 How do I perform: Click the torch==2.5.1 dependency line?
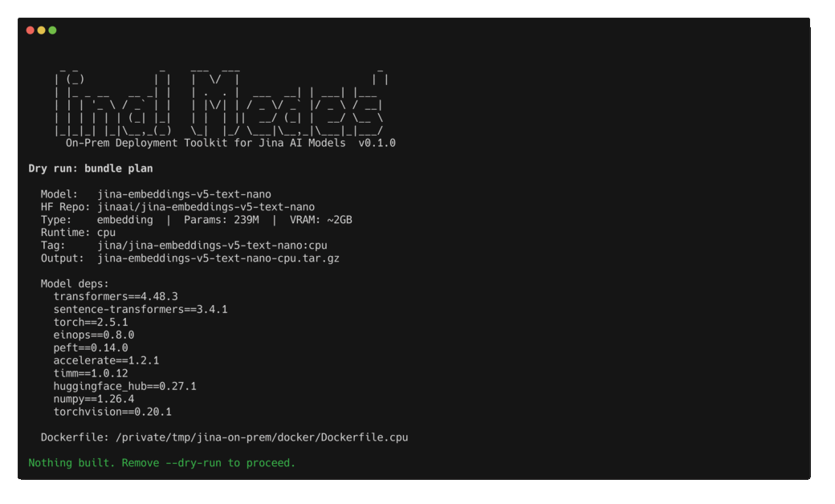click(91, 322)
